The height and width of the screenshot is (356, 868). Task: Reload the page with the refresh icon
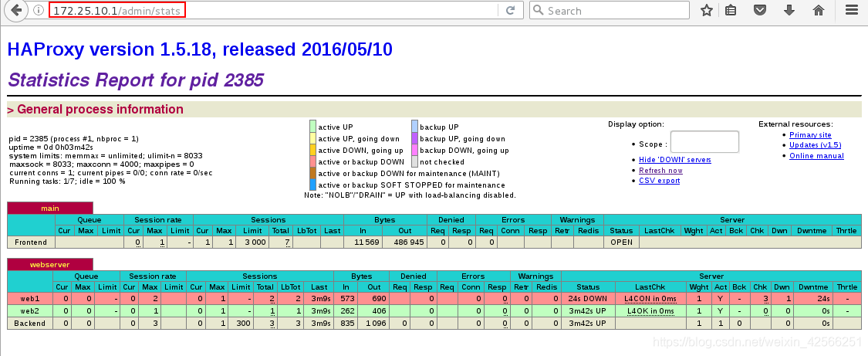(x=511, y=11)
